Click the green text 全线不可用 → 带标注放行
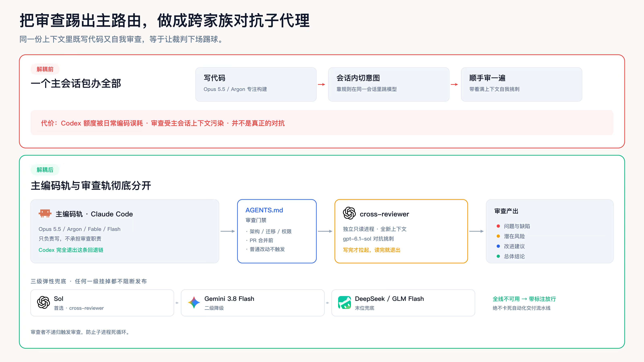 point(524,299)
